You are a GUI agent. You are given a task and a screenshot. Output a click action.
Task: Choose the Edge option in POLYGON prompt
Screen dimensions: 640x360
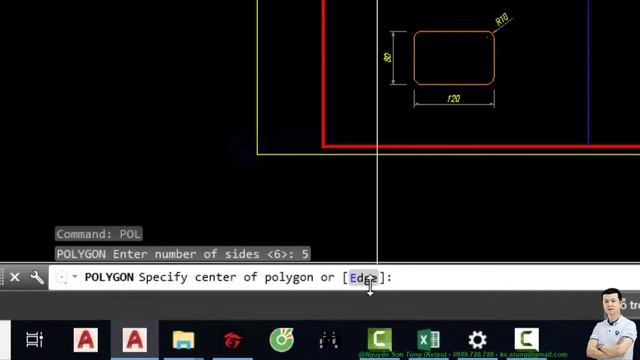(x=363, y=278)
